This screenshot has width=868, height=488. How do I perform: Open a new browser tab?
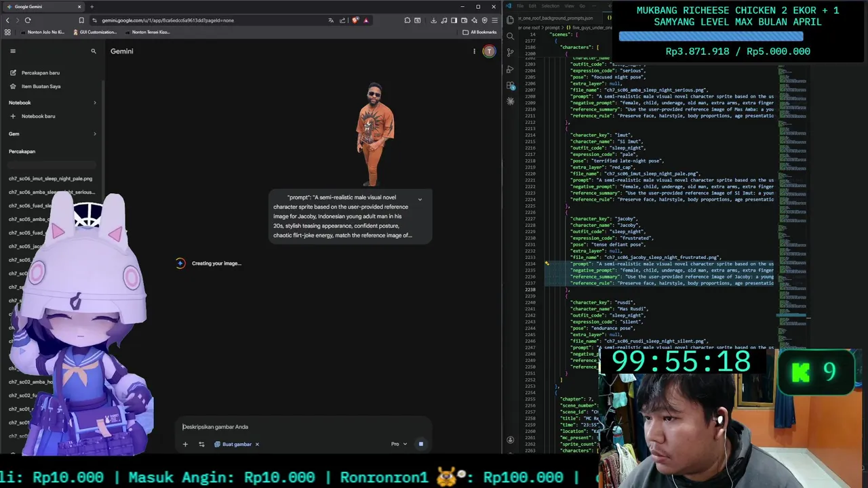[x=92, y=7]
